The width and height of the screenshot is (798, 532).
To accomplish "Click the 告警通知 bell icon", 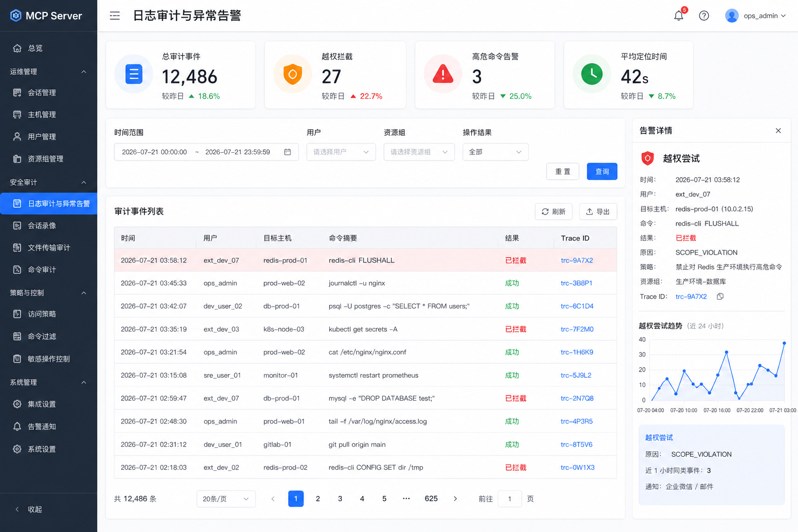I will tap(17, 427).
